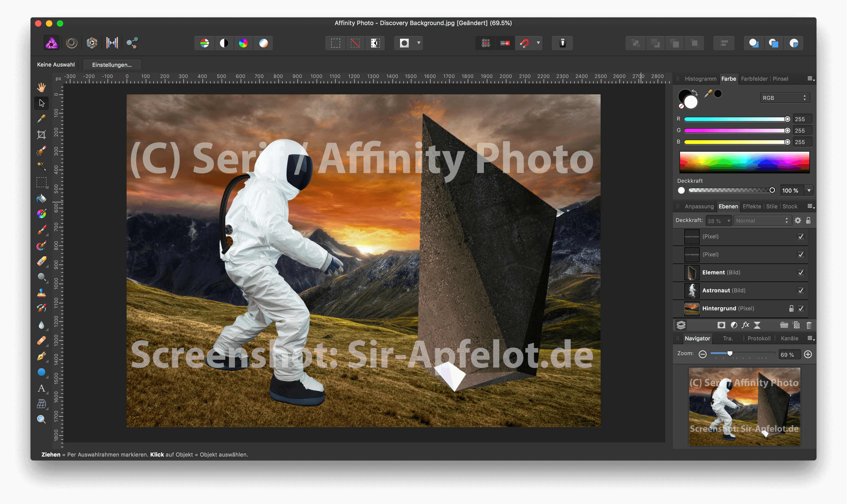This screenshot has height=504, width=847.
Task: Open the Protokoll tab
Action: pyautogui.click(x=759, y=338)
